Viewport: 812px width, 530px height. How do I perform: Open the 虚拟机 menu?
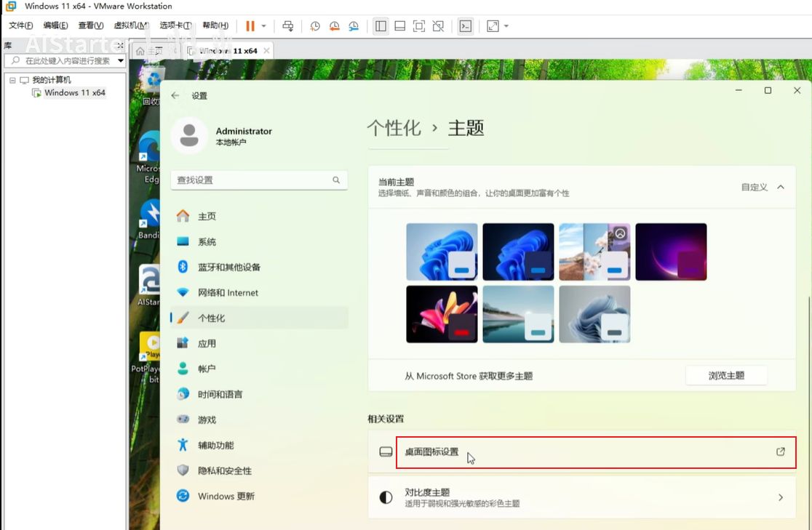[x=131, y=26]
